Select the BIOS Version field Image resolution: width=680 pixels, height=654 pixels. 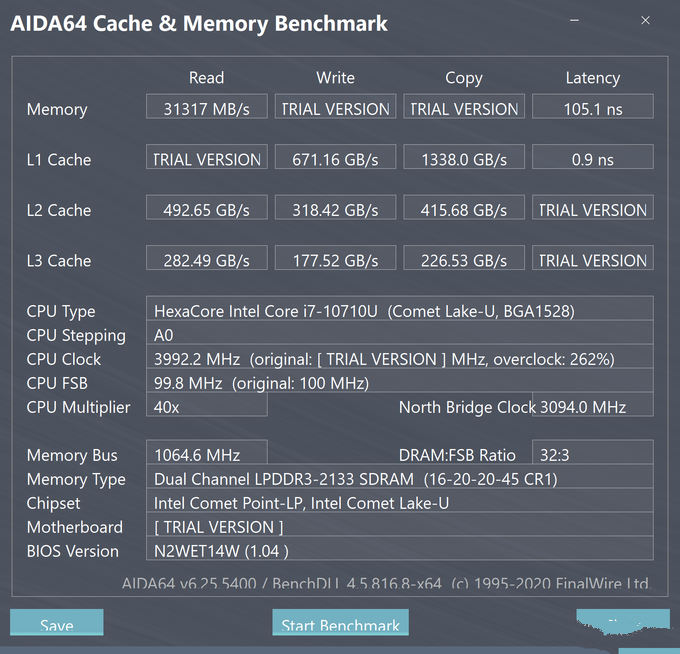399,549
